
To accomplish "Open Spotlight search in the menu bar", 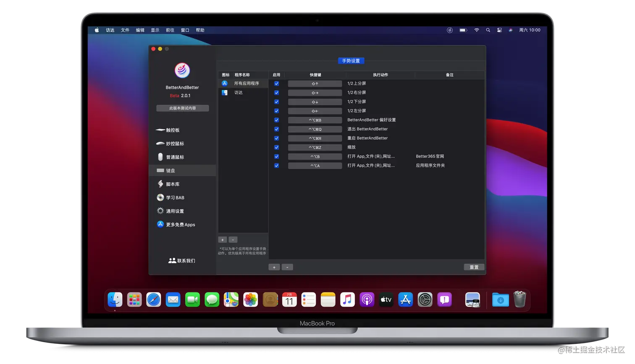I will coord(488,30).
